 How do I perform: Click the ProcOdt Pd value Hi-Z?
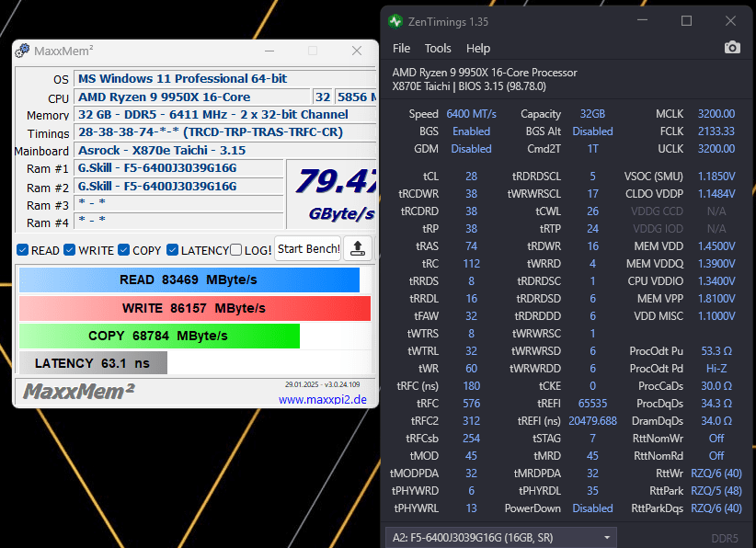(716, 368)
